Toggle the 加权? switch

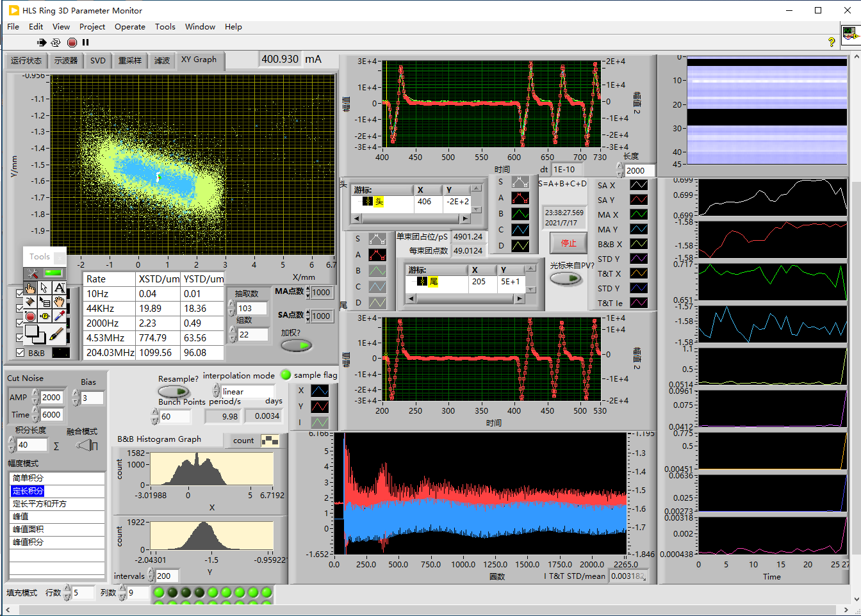coord(296,345)
